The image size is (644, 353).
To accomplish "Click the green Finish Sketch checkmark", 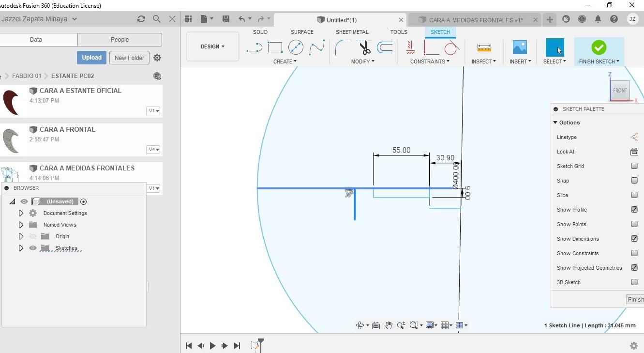I will [599, 47].
